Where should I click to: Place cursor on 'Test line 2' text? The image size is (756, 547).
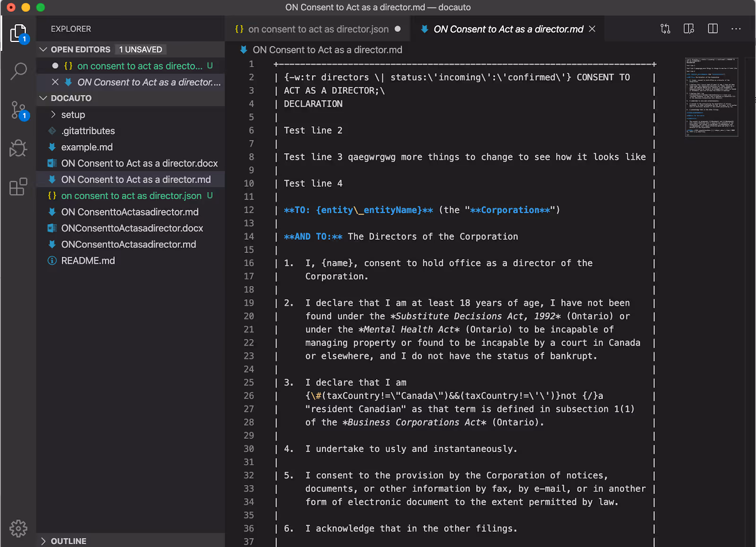313,130
